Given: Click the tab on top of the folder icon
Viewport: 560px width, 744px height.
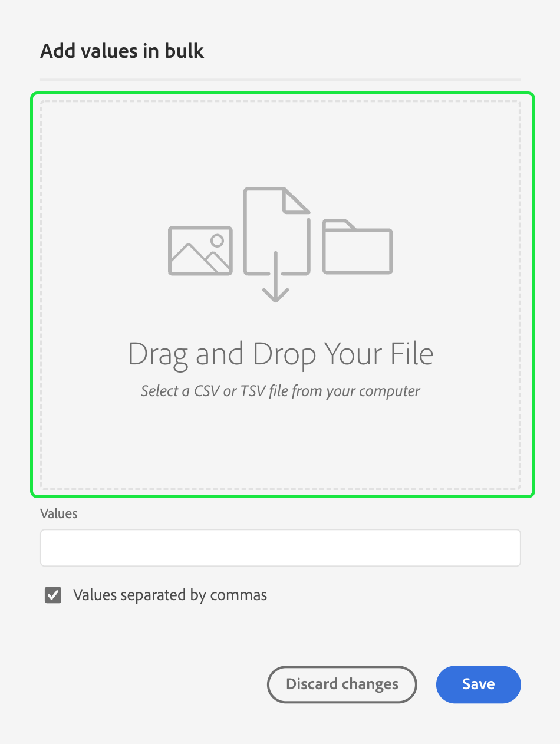Looking at the screenshot, I should pos(340,225).
